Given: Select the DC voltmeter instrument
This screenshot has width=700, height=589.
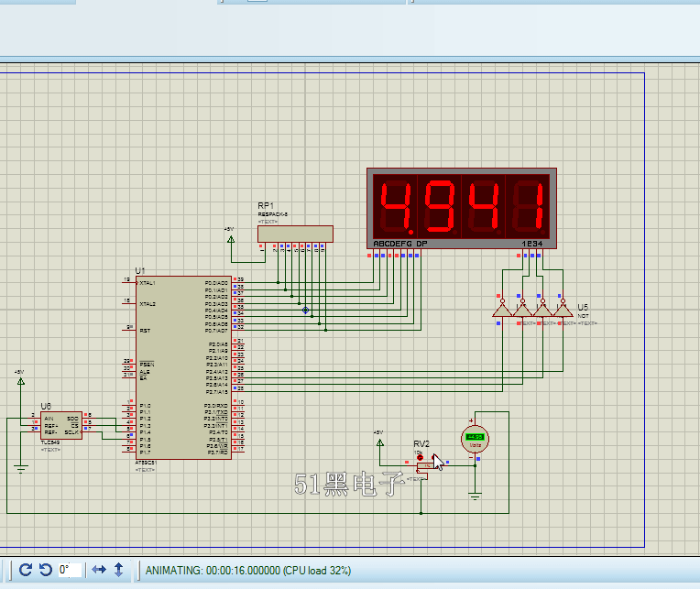Looking at the screenshot, I should click(475, 439).
